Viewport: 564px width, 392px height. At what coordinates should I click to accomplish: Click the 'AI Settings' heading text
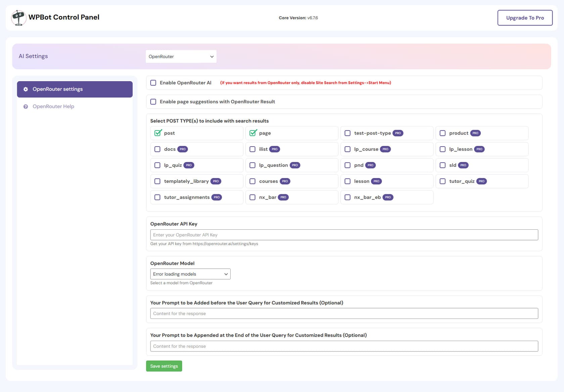(33, 56)
